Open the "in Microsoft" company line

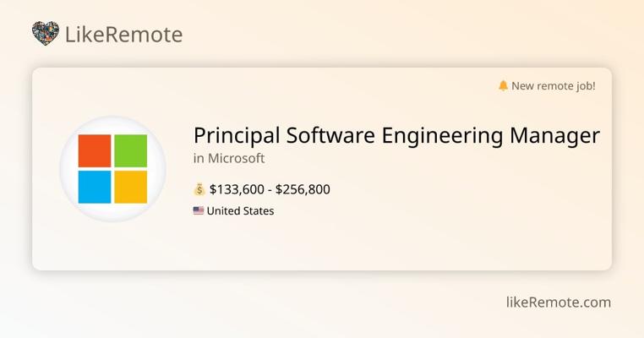click(229, 158)
